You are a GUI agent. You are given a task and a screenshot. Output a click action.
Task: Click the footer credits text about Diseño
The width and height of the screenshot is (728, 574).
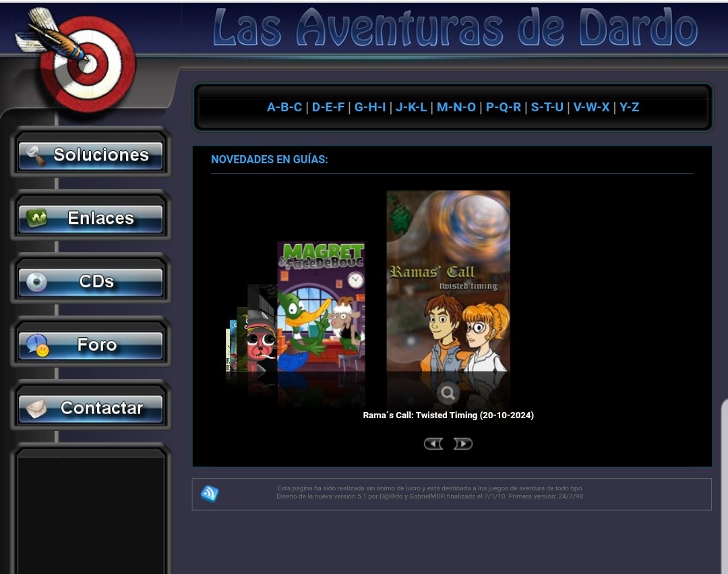click(x=430, y=496)
